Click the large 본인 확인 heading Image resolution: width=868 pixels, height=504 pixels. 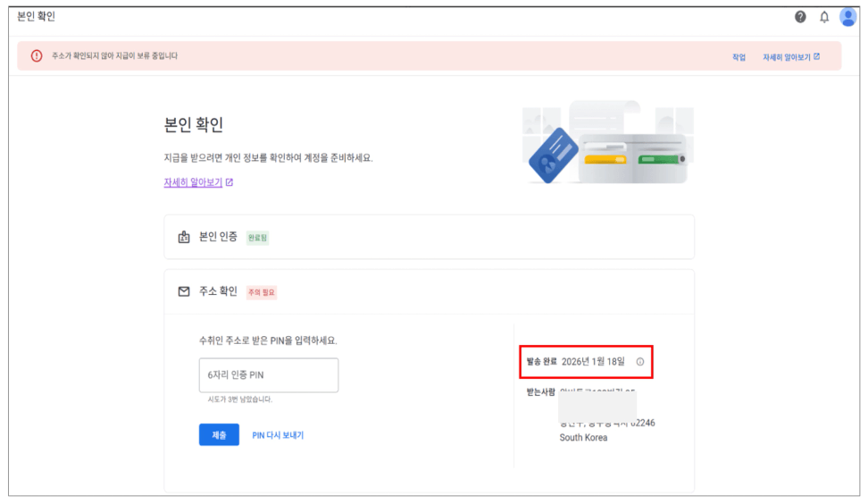193,124
